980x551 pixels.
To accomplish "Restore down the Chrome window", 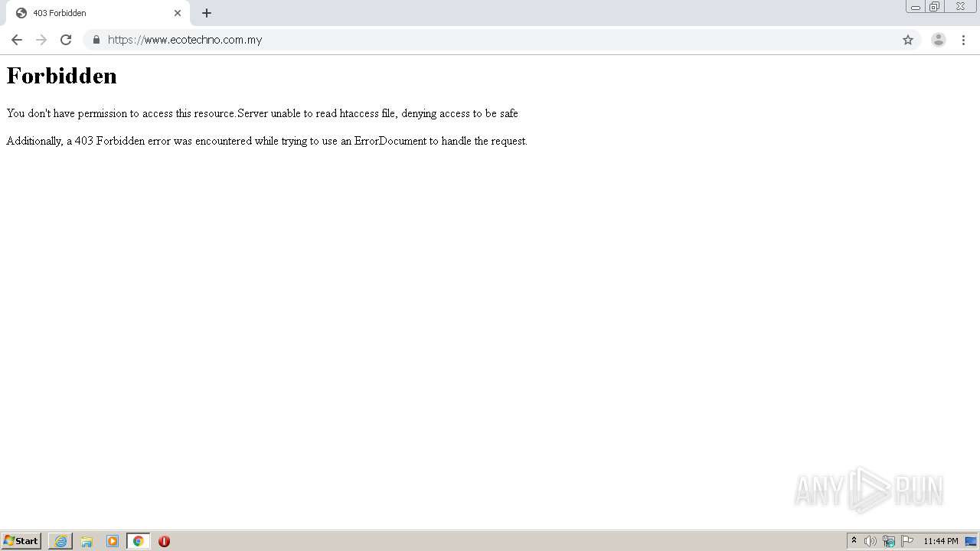I will click(x=935, y=6).
